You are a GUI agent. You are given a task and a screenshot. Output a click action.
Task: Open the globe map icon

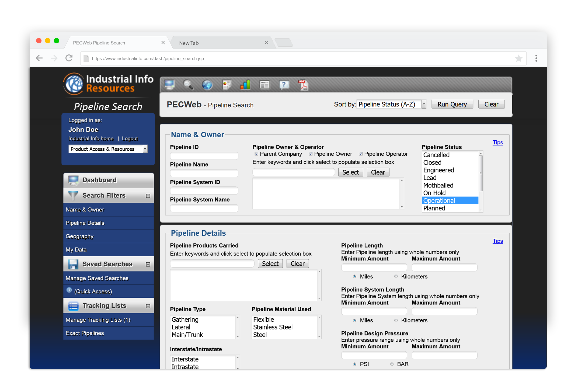click(207, 85)
